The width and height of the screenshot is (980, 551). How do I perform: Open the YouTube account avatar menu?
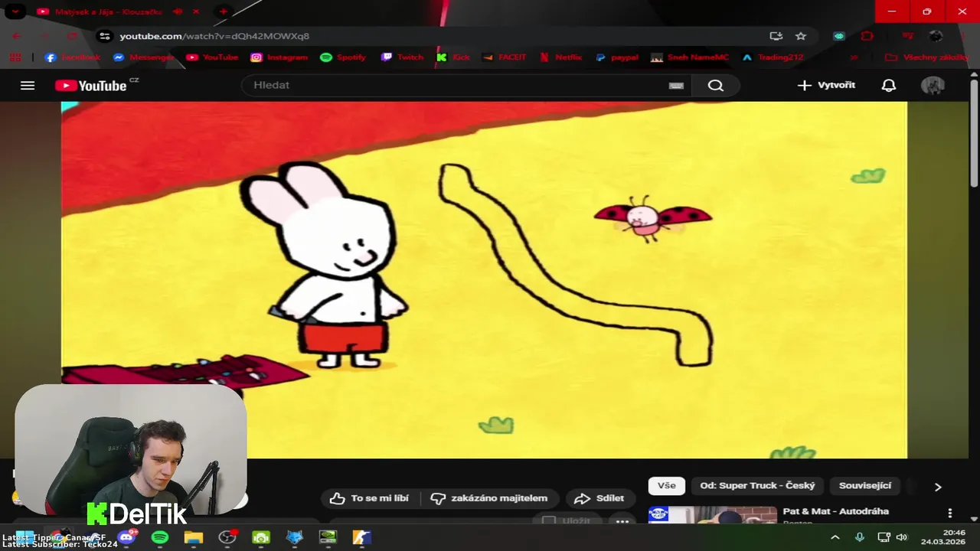[933, 86]
